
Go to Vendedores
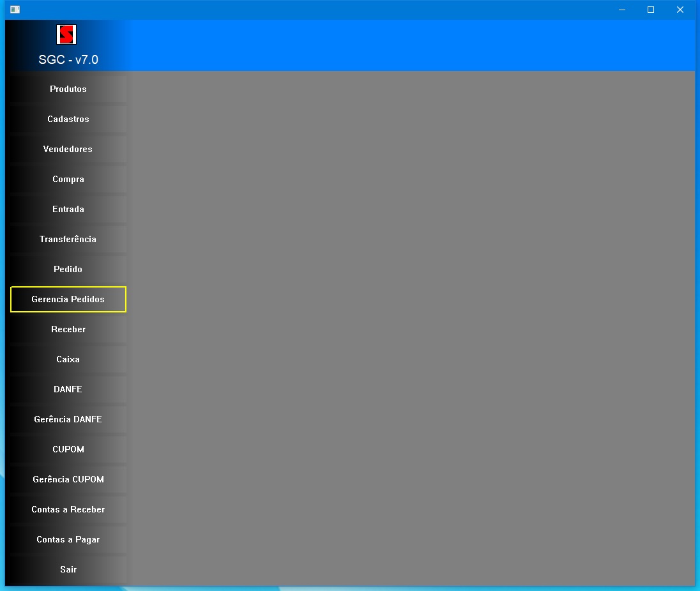[x=68, y=149]
